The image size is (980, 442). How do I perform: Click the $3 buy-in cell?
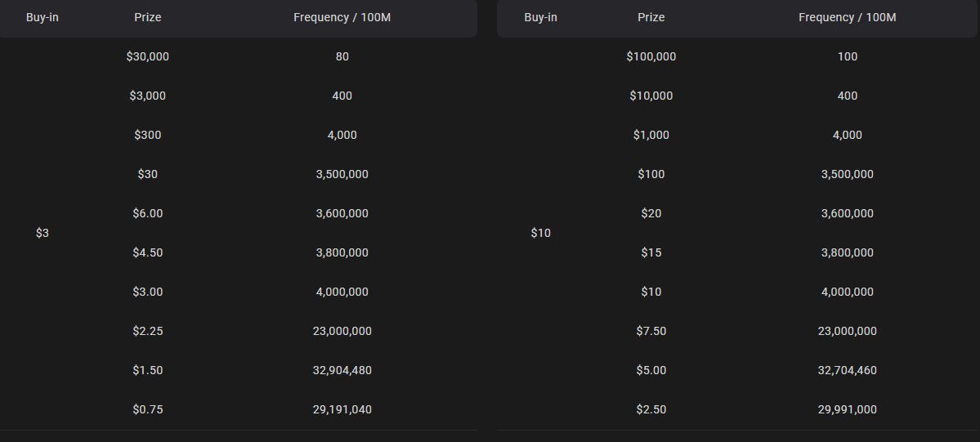(x=43, y=233)
